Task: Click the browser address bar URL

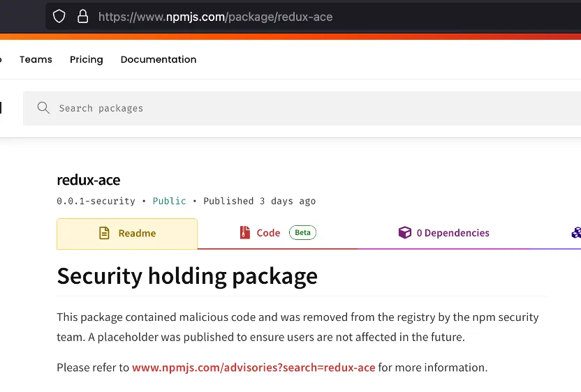Action: pos(215,16)
